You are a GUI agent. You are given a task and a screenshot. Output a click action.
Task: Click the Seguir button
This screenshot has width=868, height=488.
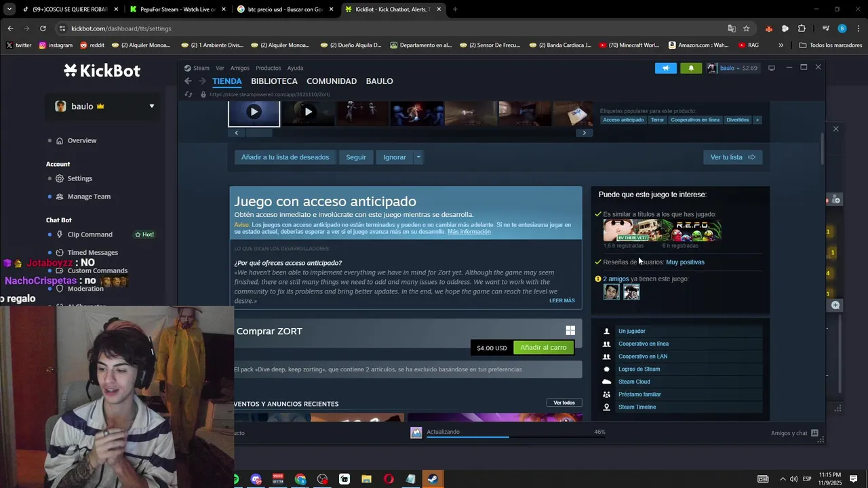point(356,157)
